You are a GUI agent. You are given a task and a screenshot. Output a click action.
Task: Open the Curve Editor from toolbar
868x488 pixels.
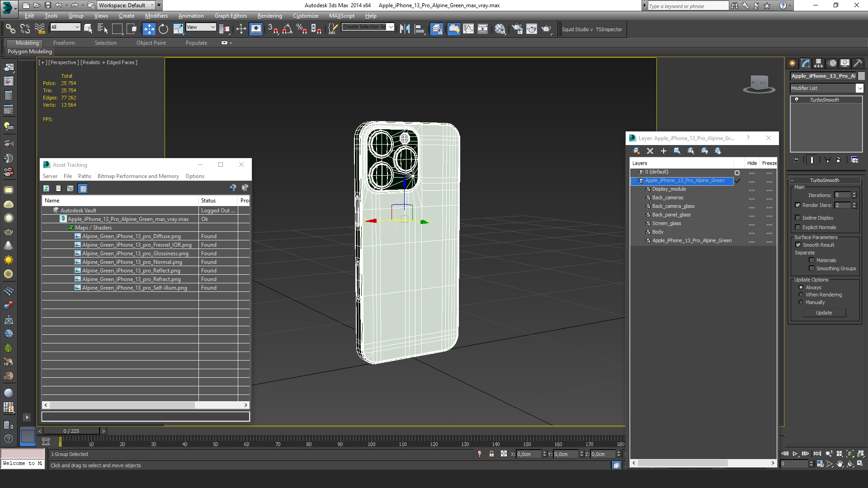(x=469, y=29)
